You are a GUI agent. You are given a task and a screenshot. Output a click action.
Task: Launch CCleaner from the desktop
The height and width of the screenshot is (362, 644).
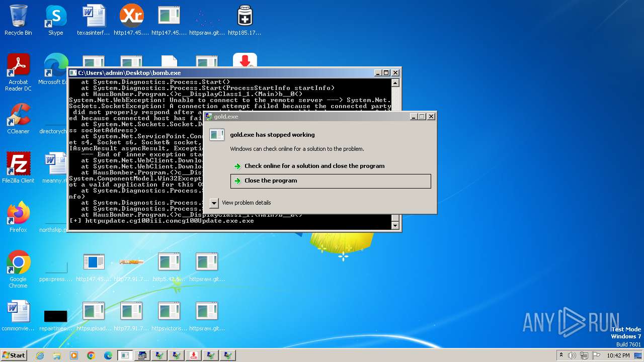[x=18, y=119]
